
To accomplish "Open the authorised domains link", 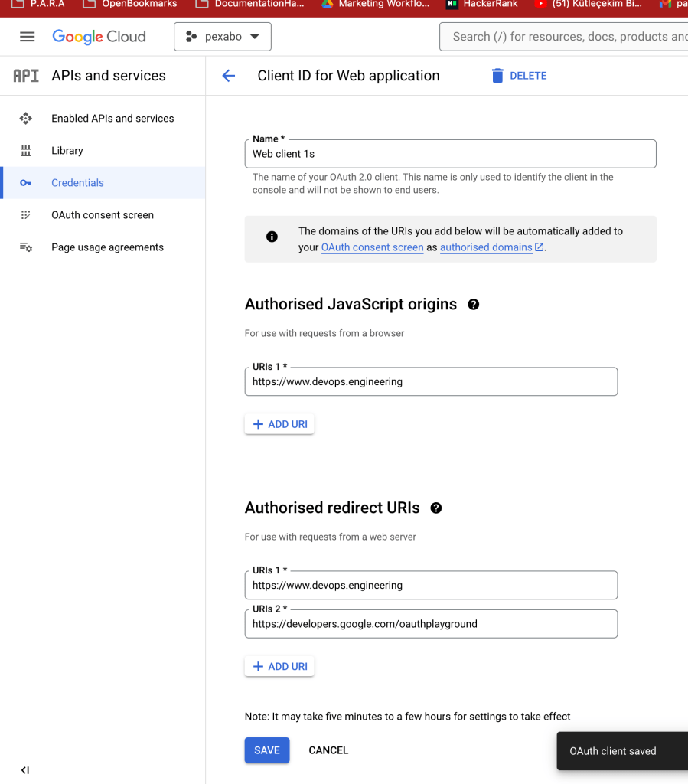I will coord(486,247).
